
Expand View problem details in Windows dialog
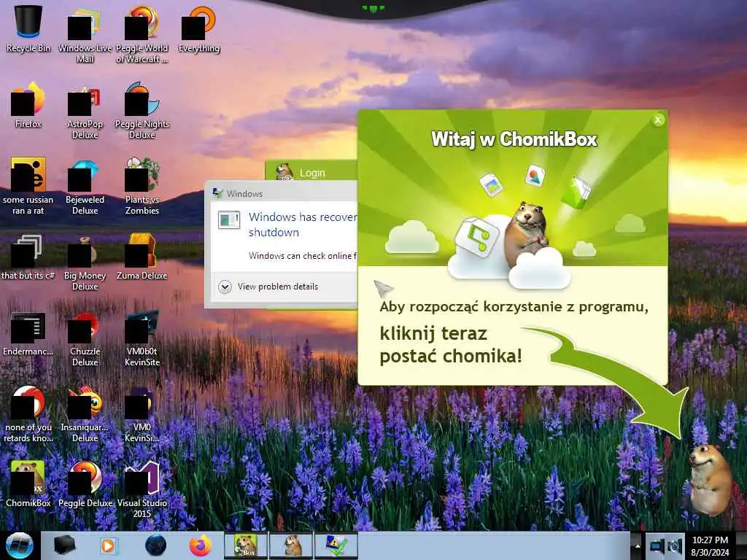268,287
